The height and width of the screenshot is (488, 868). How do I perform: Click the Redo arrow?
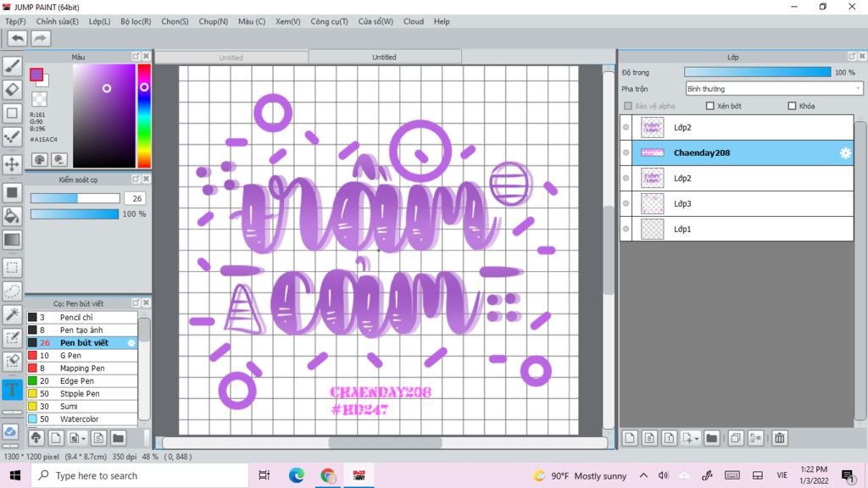coord(40,38)
